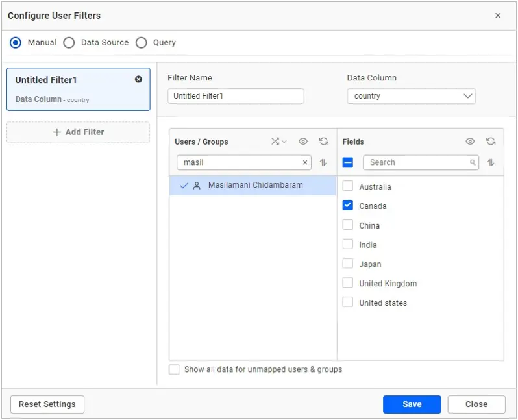
Task: Open the shuffle mapping options in Users / Groups
Action: coord(279,142)
